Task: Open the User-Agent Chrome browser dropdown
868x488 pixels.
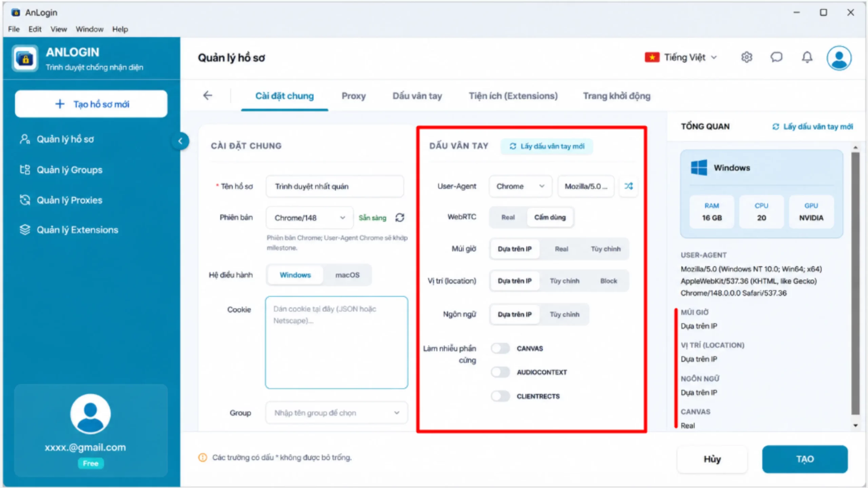Action: coord(520,186)
